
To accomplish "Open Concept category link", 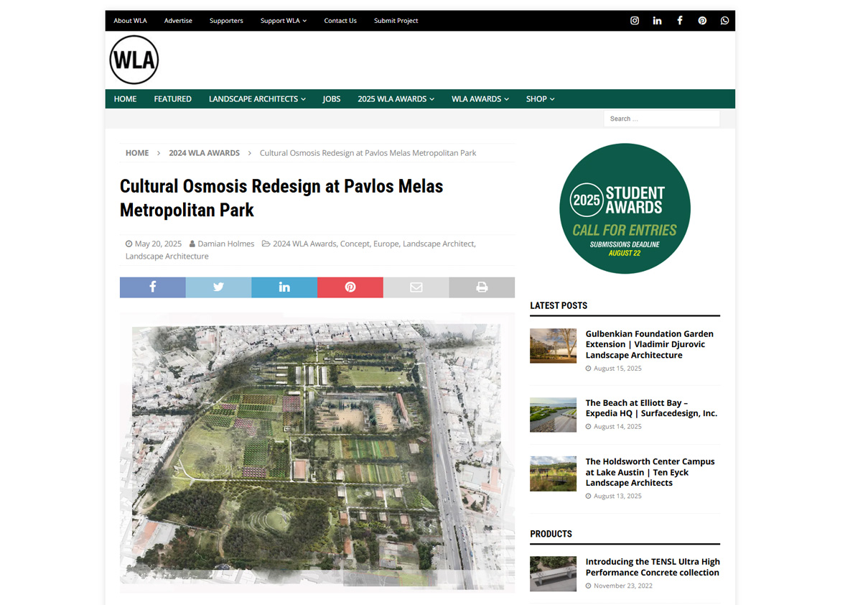I will click(x=355, y=244).
